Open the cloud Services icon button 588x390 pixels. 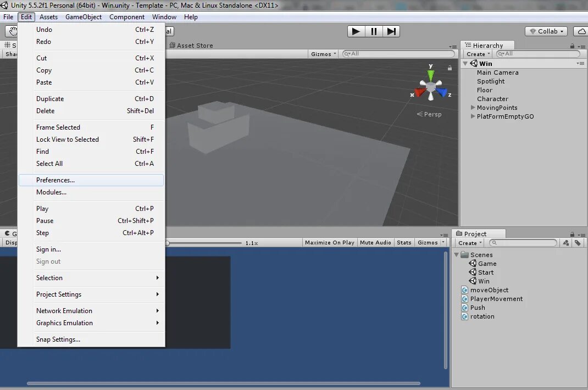(x=581, y=31)
